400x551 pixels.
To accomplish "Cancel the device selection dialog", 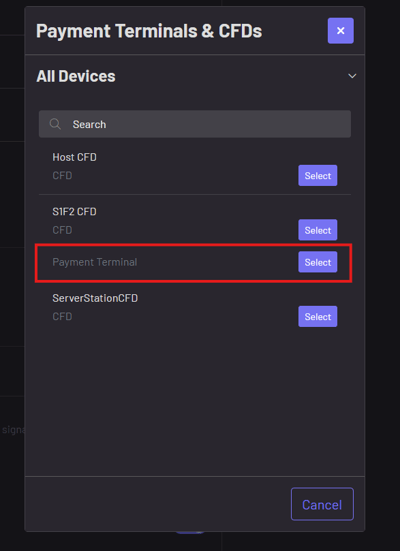I will (322, 504).
